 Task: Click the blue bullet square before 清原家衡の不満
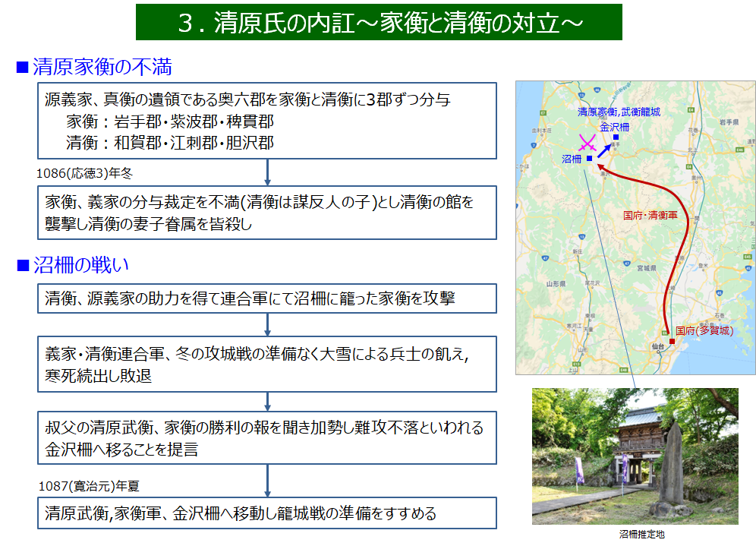(x=22, y=68)
